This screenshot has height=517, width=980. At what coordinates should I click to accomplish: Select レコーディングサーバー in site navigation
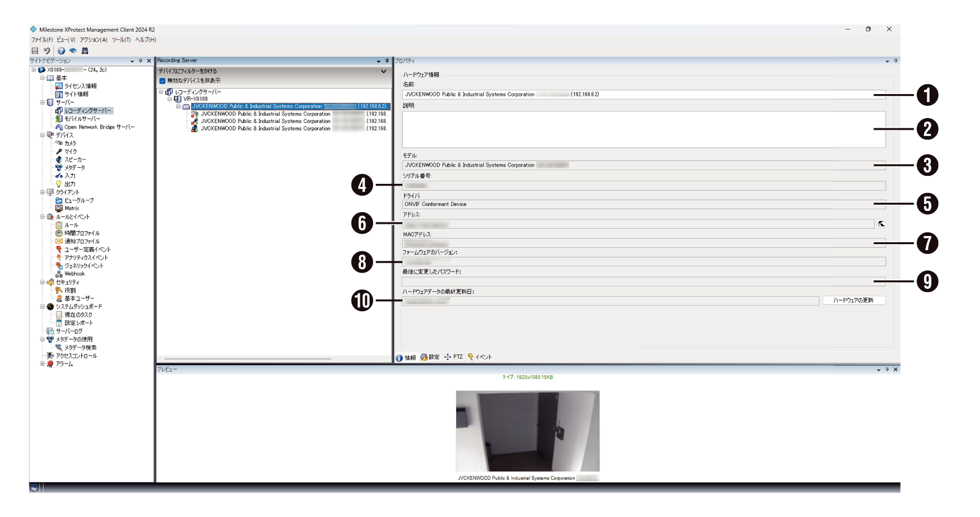[x=89, y=111]
